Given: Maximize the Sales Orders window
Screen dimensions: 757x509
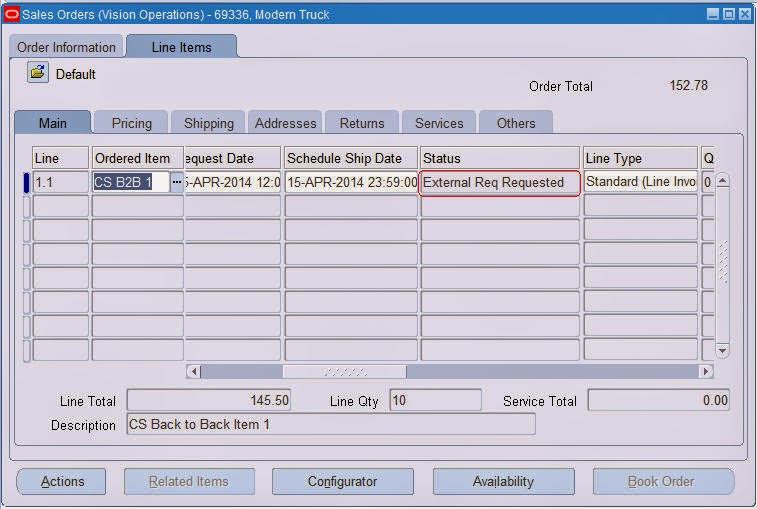Looking at the screenshot, I should (729, 14).
